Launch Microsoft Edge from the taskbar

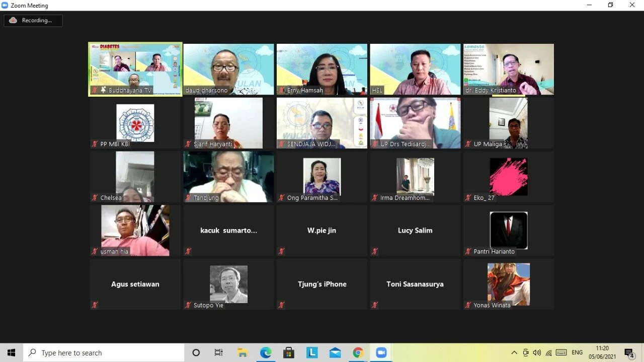(266, 353)
